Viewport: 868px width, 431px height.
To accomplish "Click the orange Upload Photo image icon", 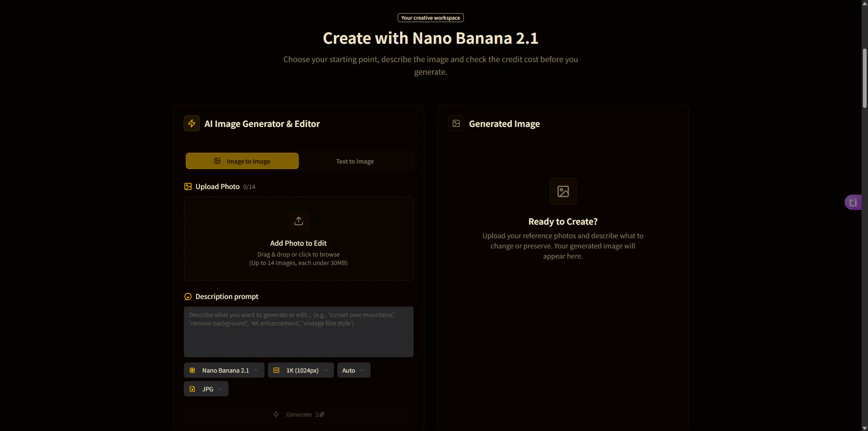I will tap(188, 187).
